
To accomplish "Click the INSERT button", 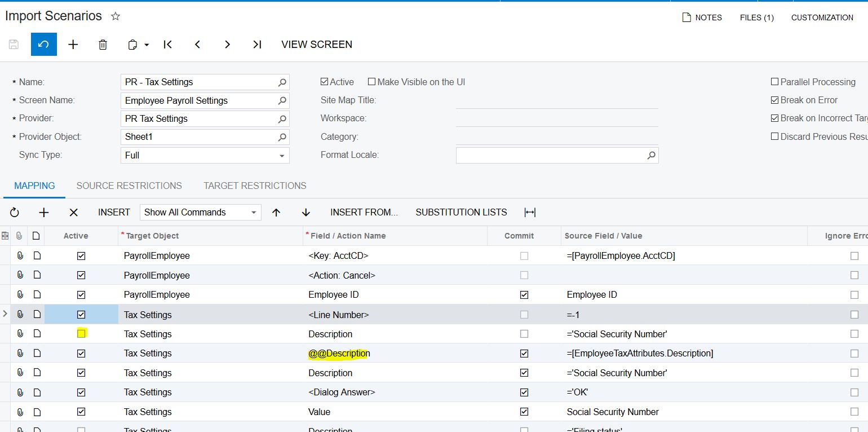I will click(114, 212).
